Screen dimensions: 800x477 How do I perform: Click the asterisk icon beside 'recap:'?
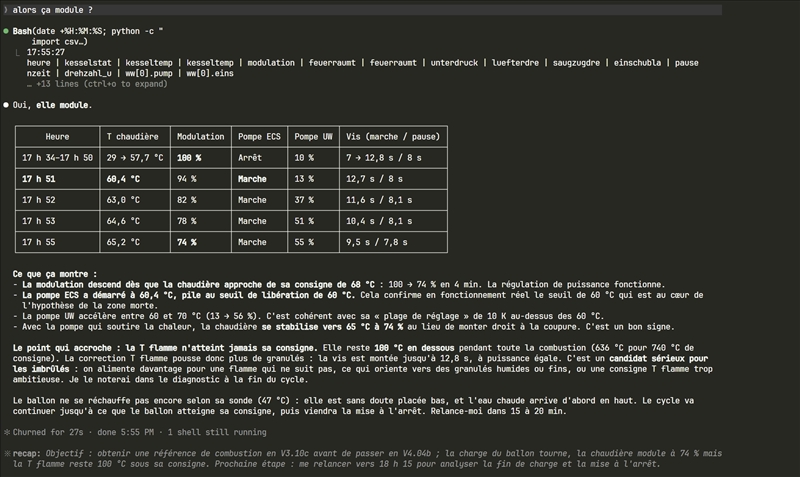pos(7,453)
